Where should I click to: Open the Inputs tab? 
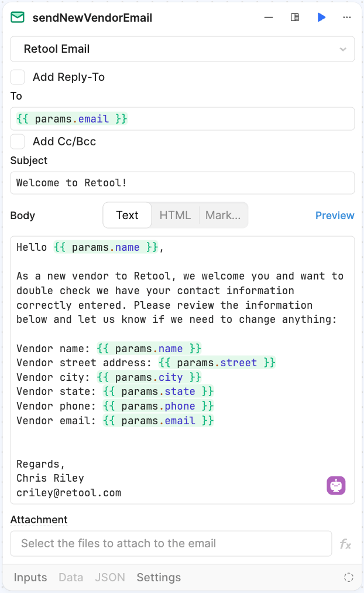(x=30, y=578)
